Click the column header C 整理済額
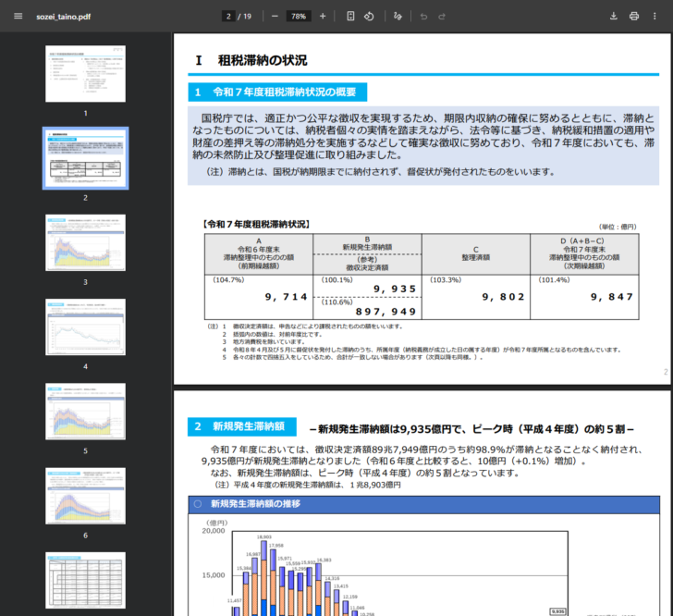This screenshot has height=616, width=673. [x=475, y=253]
